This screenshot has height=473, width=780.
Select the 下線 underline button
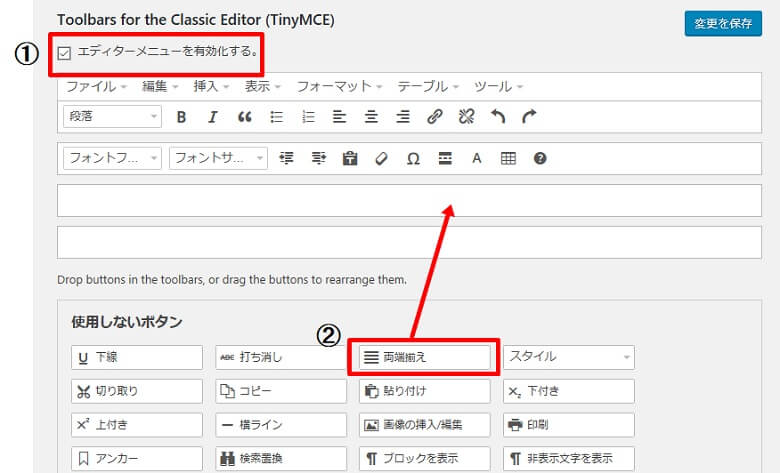click(137, 357)
